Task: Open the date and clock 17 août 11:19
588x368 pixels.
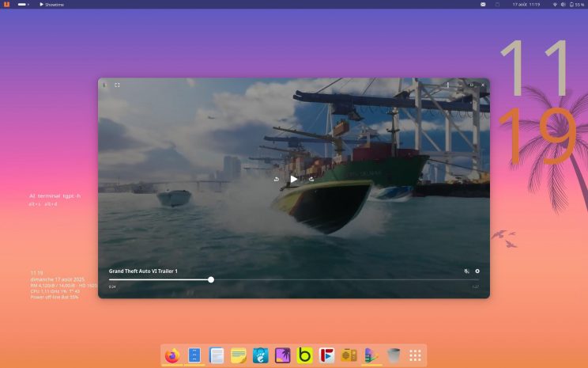Action: [526, 5]
